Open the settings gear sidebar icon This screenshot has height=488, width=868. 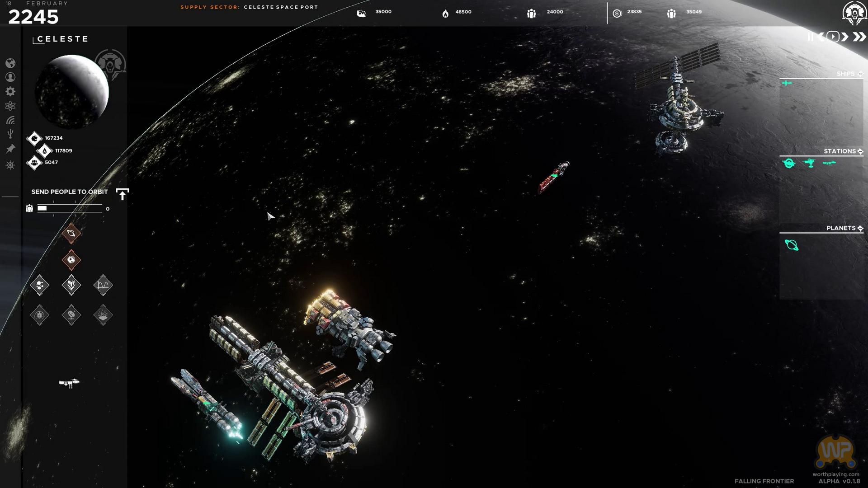click(10, 92)
